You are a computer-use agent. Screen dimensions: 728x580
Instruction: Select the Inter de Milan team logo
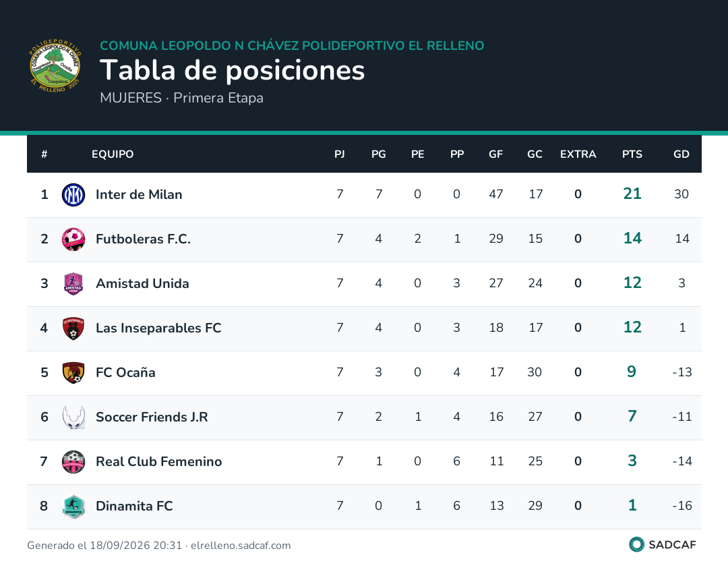73,195
